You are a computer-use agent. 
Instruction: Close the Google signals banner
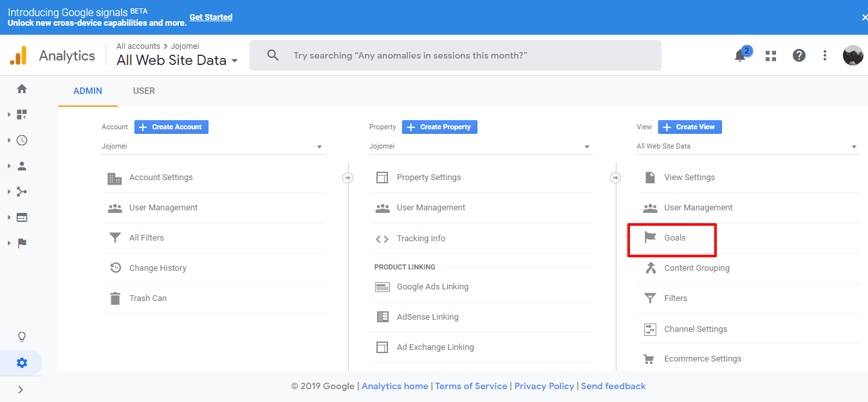[864, 17]
